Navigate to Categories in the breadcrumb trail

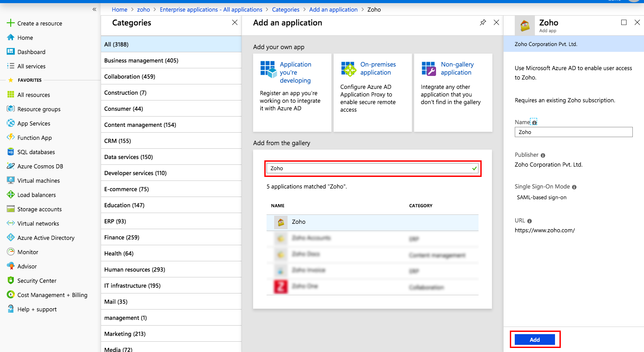tap(286, 9)
